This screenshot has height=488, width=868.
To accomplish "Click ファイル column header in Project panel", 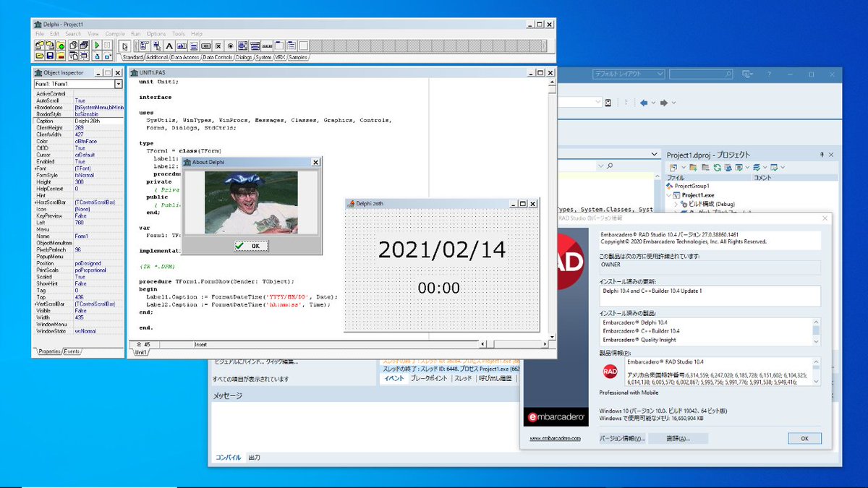I will [x=708, y=178].
